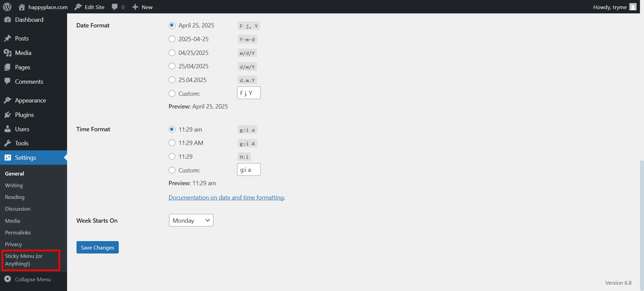The width and height of the screenshot is (644, 291).
Task: Click the happyplace.com site link
Action: coord(48,7)
